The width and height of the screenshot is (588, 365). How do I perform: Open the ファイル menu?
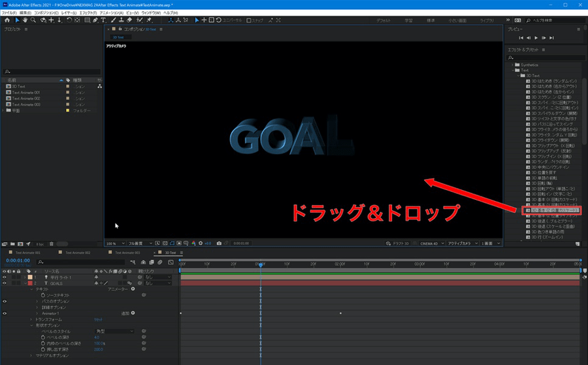coord(9,13)
